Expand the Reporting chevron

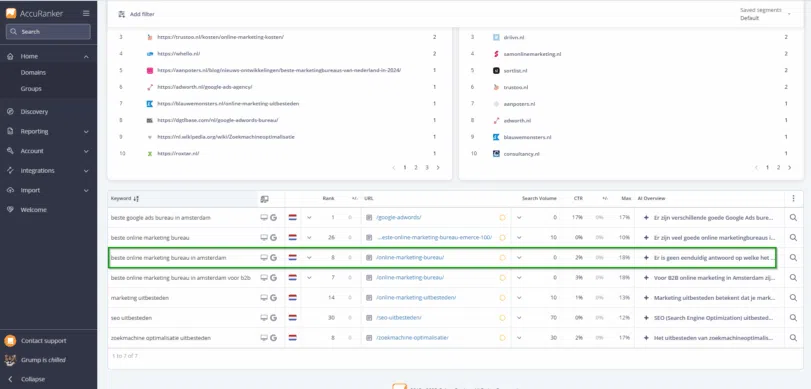pos(86,132)
